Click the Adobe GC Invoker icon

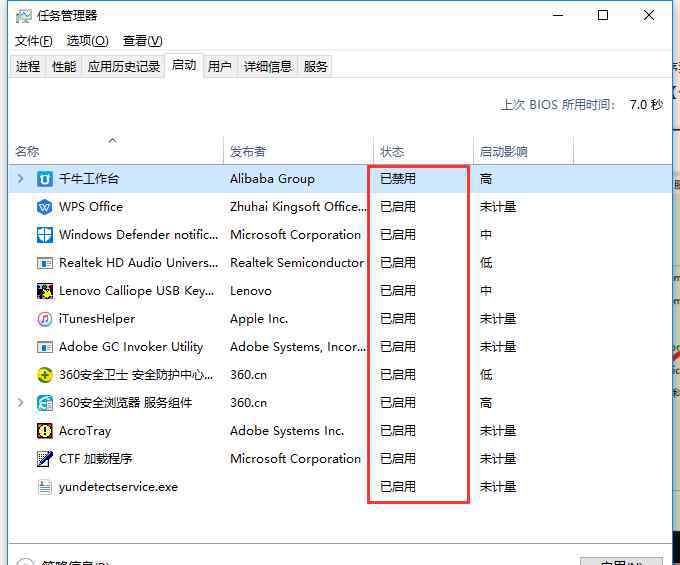45,347
